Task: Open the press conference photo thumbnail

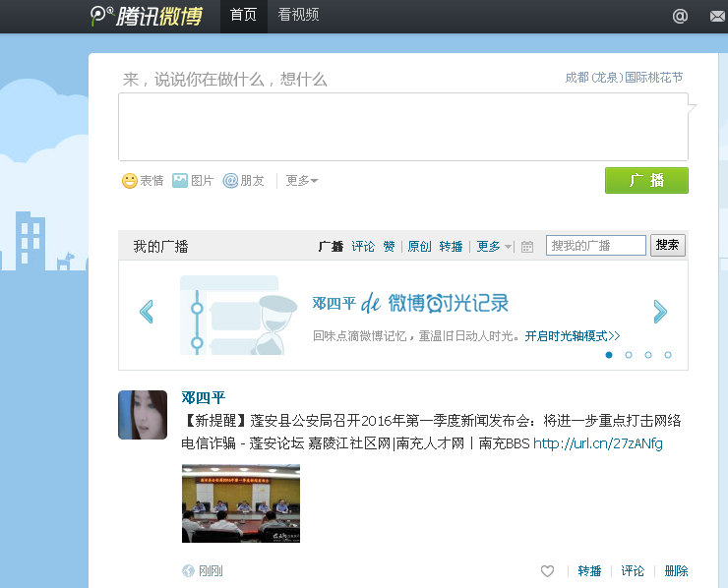Action: (241, 503)
